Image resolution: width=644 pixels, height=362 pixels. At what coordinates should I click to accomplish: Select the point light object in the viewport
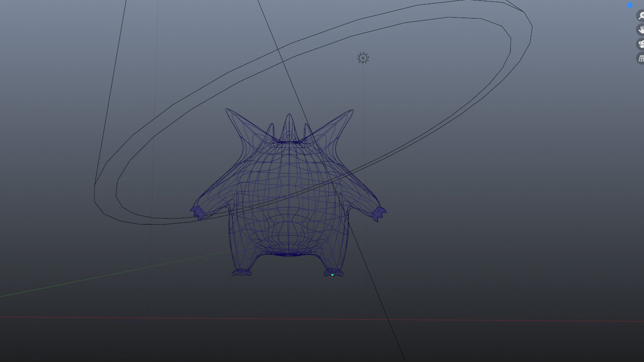coord(363,58)
